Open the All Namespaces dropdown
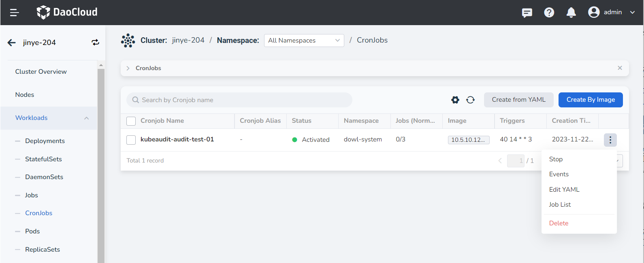 point(304,41)
